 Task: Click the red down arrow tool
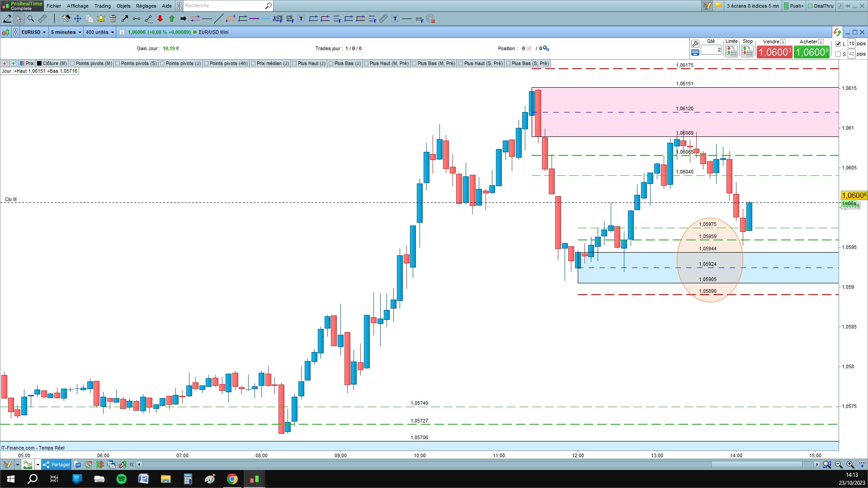(x=160, y=19)
